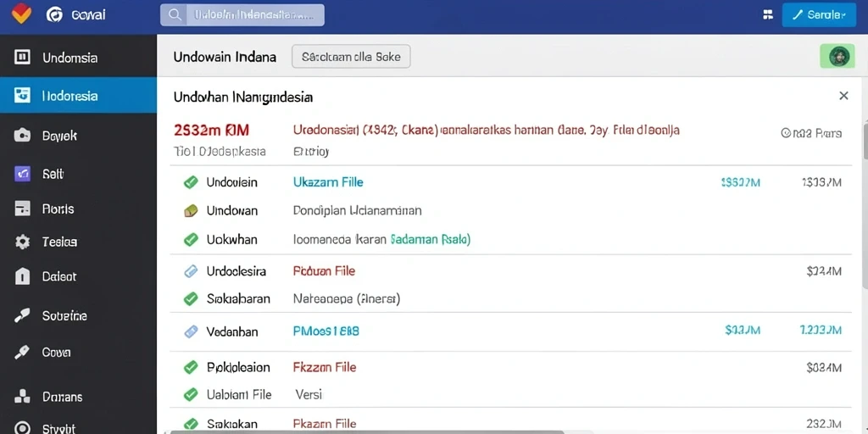Click the blue Serular button

[x=819, y=15]
